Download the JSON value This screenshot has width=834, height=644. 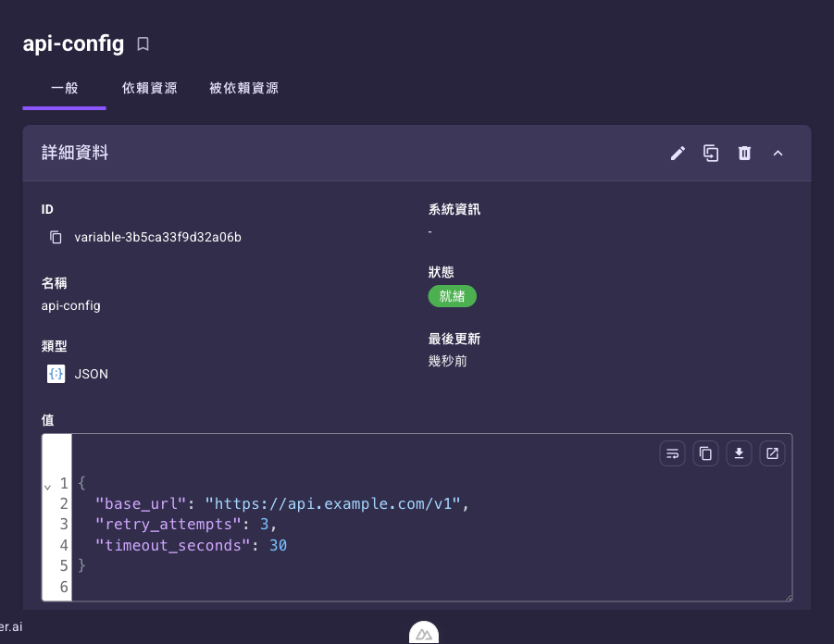click(x=739, y=453)
